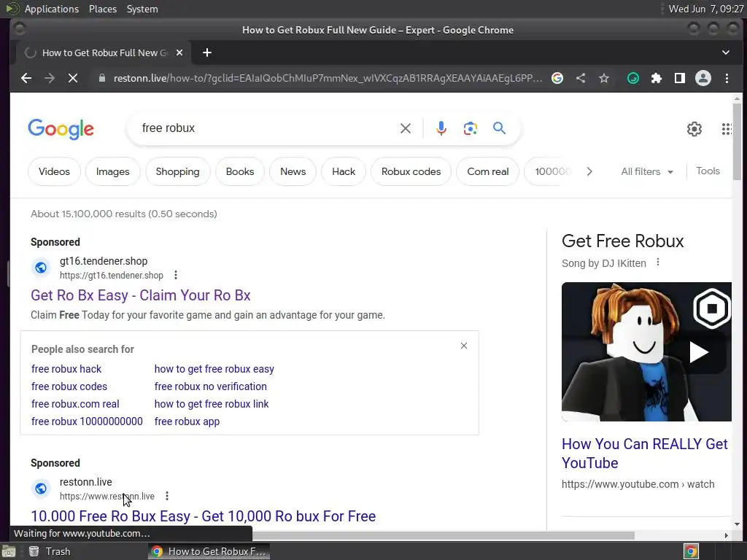Filter results by Books

(x=240, y=171)
